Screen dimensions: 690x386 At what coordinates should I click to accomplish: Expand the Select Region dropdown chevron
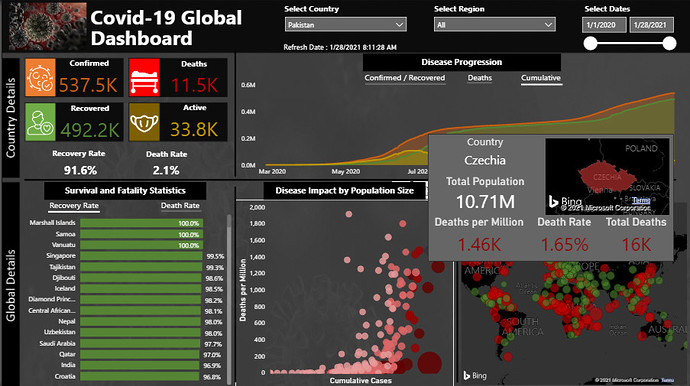coord(548,25)
